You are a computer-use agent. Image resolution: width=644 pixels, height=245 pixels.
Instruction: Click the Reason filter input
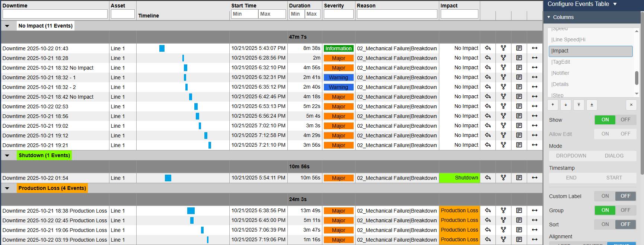point(397,14)
